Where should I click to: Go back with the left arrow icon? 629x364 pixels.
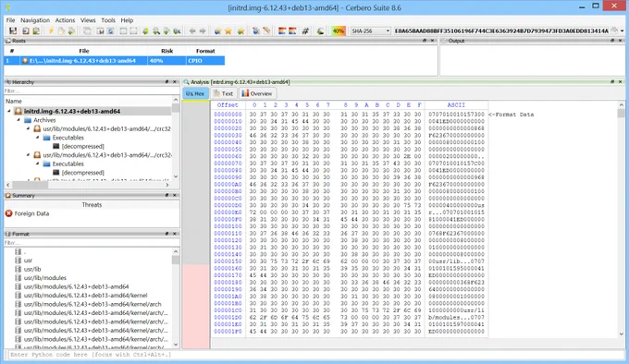192,30
